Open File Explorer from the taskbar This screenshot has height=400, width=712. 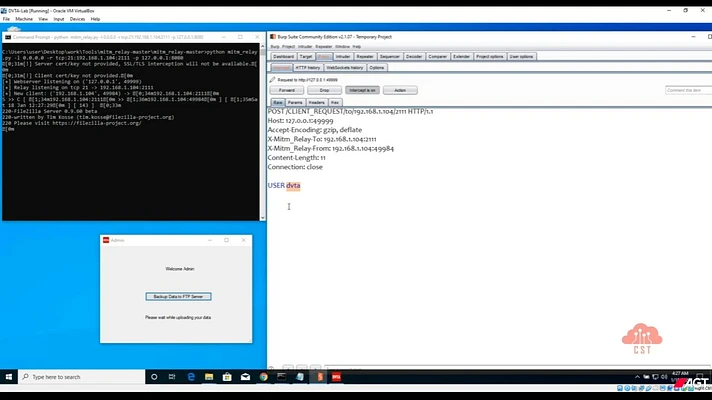point(209,377)
